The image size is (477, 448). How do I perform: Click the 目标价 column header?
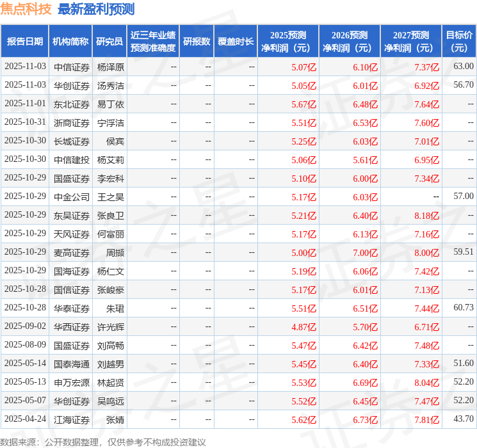pyautogui.click(x=459, y=42)
